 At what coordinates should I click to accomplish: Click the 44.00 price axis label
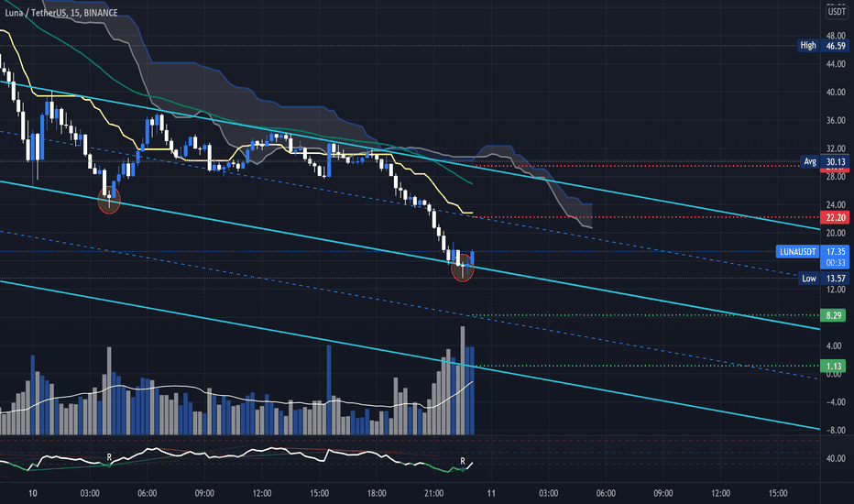836,64
